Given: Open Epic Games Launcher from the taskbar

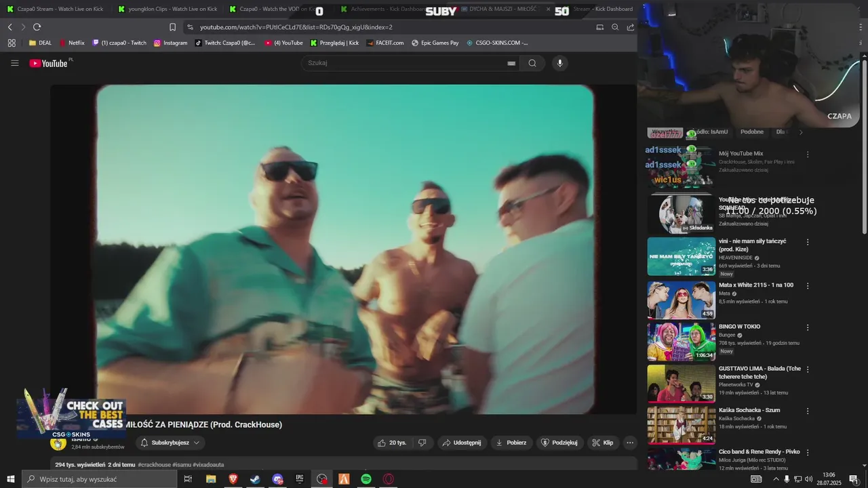Looking at the screenshot, I should point(300,479).
